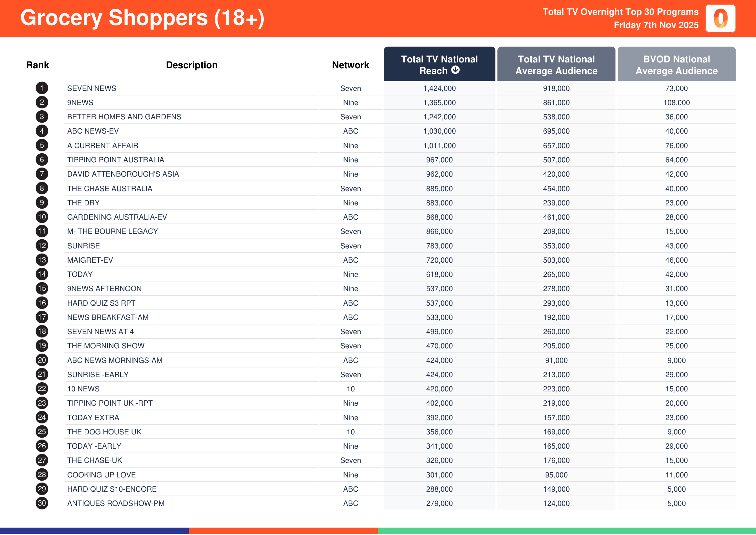Click the rank 1 circle badge
The width and height of the screenshot is (756, 535).
[42, 88]
